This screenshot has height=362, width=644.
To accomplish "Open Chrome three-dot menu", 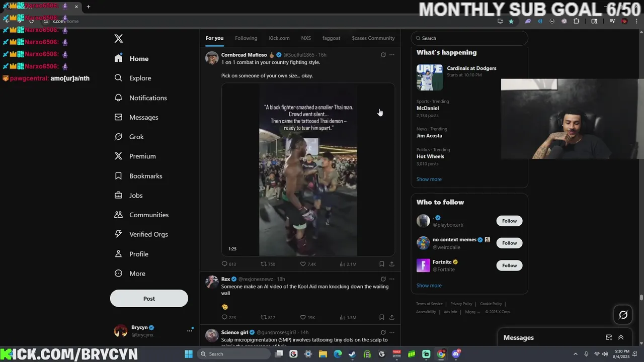I will pos(636,21).
